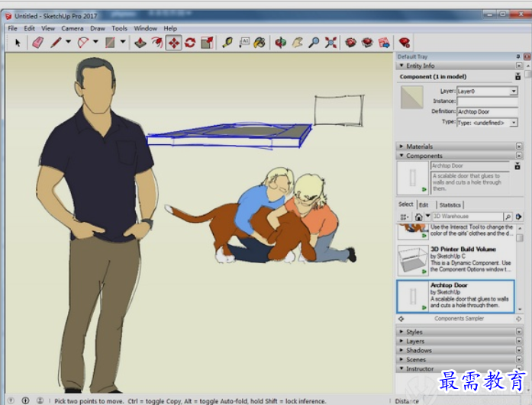The width and height of the screenshot is (532, 405).
Task: Open the Shape tool dropdown arrow
Action: tap(123, 42)
